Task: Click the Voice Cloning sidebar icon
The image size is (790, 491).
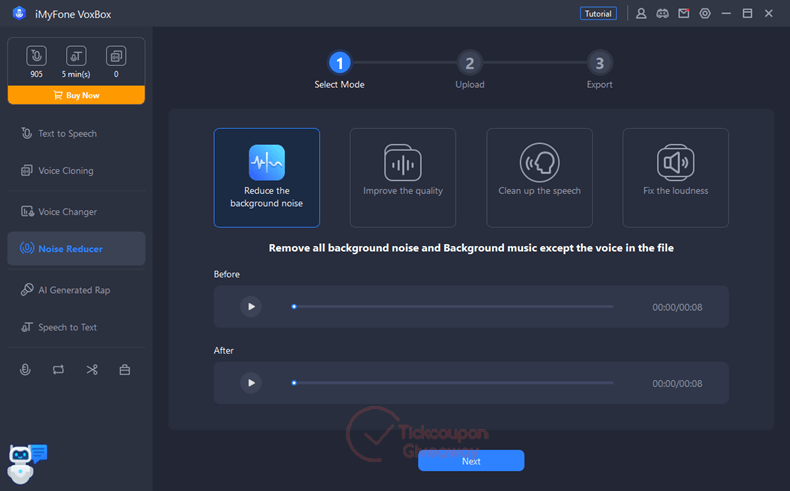Action: click(27, 171)
